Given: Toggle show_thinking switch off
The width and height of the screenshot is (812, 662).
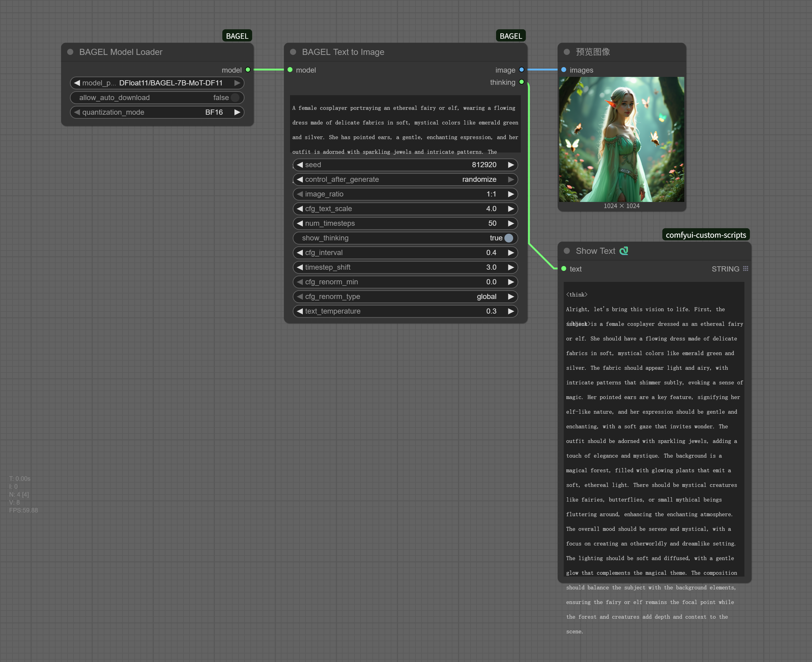Looking at the screenshot, I should tap(509, 238).
